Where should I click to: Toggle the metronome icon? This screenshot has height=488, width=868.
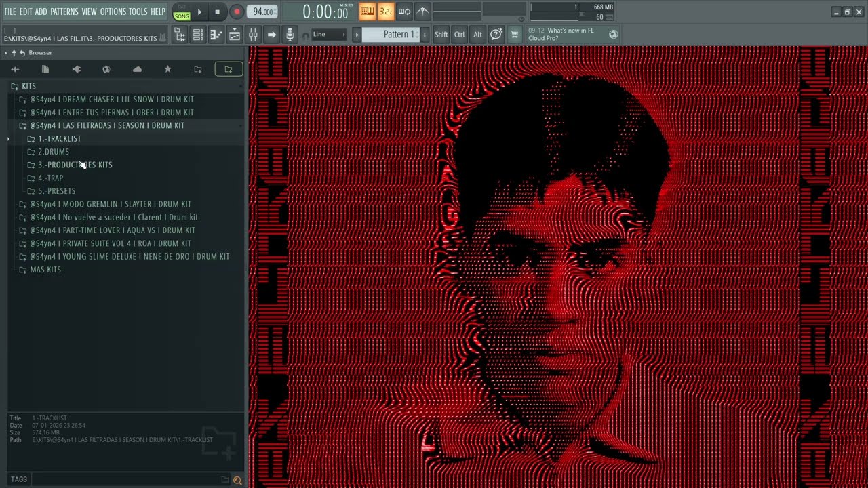tap(422, 12)
